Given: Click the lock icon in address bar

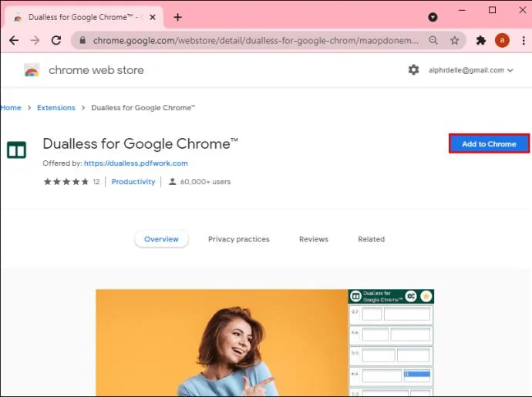Looking at the screenshot, I should [x=82, y=40].
